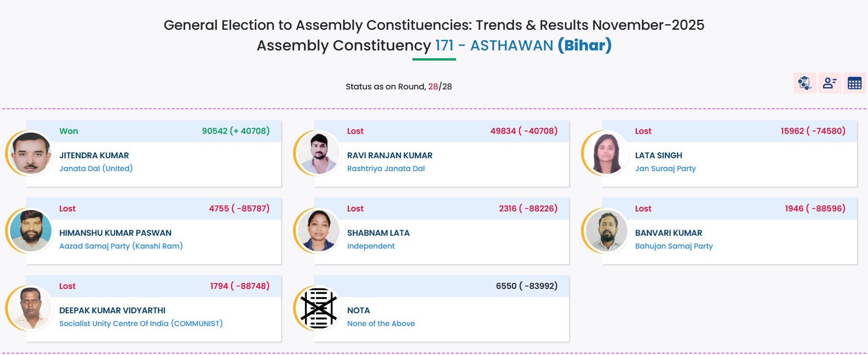Select the Aazad Samaj Party (Kanshi Ram) text
This screenshot has height=355, width=868.
(x=121, y=246)
